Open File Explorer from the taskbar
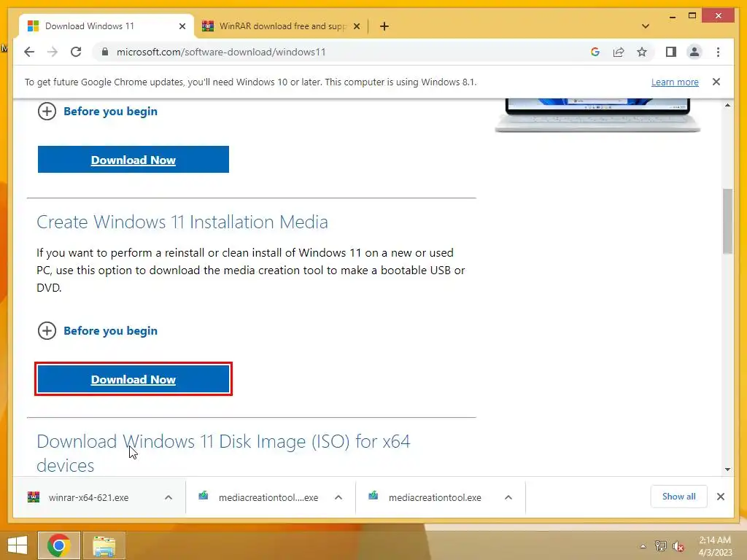 click(104, 545)
